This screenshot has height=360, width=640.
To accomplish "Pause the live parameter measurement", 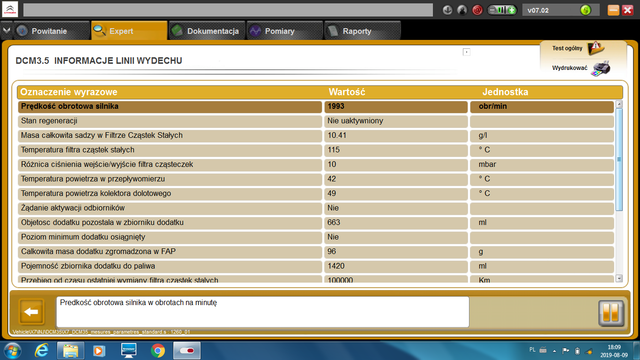I will (x=611, y=313).
